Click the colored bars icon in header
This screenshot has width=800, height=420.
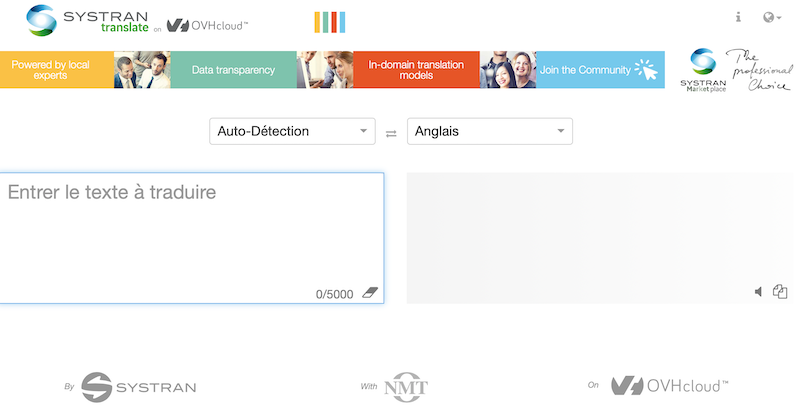[x=329, y=22]
